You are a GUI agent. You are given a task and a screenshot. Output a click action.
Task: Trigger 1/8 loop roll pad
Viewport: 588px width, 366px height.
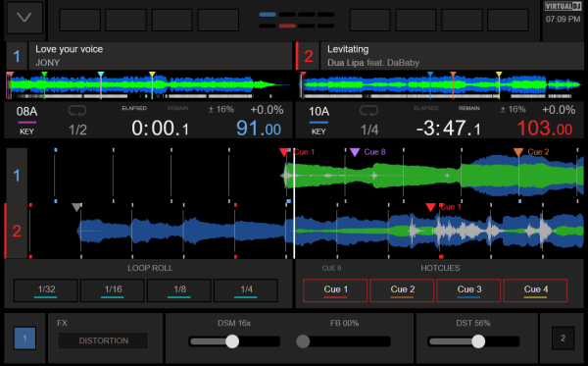tap(179, 290)
